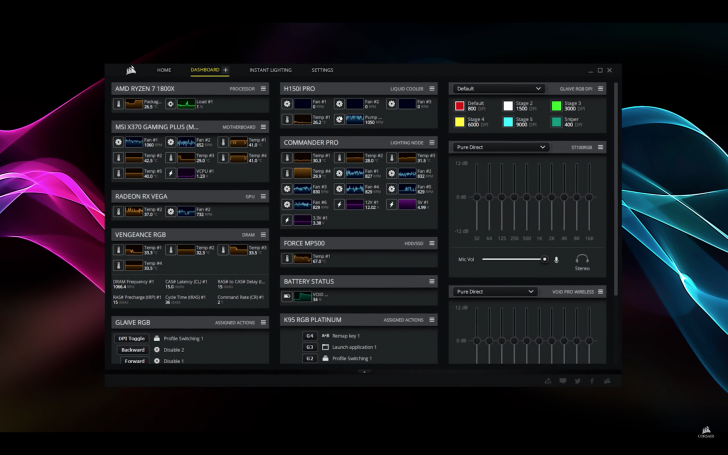Click the microphone icon beside Mic Vol
This screenshot has height=455, width=728.
[x=557, y=259]
